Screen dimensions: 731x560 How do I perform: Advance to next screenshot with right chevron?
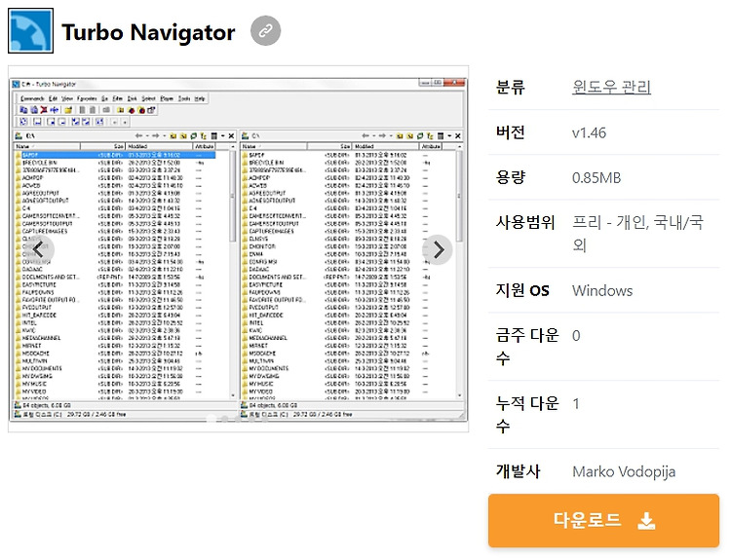(438, 249)
